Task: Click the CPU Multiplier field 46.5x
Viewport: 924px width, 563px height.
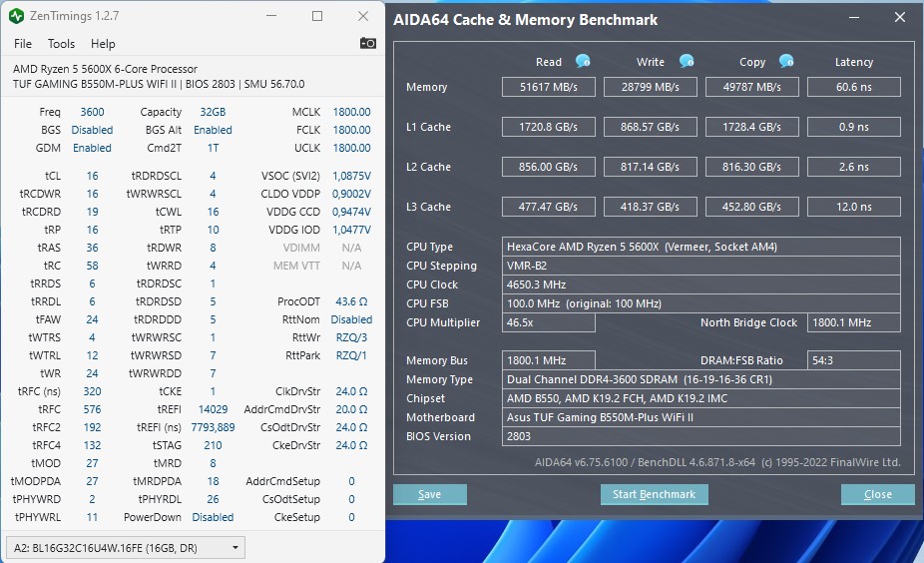Action: pos(549,322)
